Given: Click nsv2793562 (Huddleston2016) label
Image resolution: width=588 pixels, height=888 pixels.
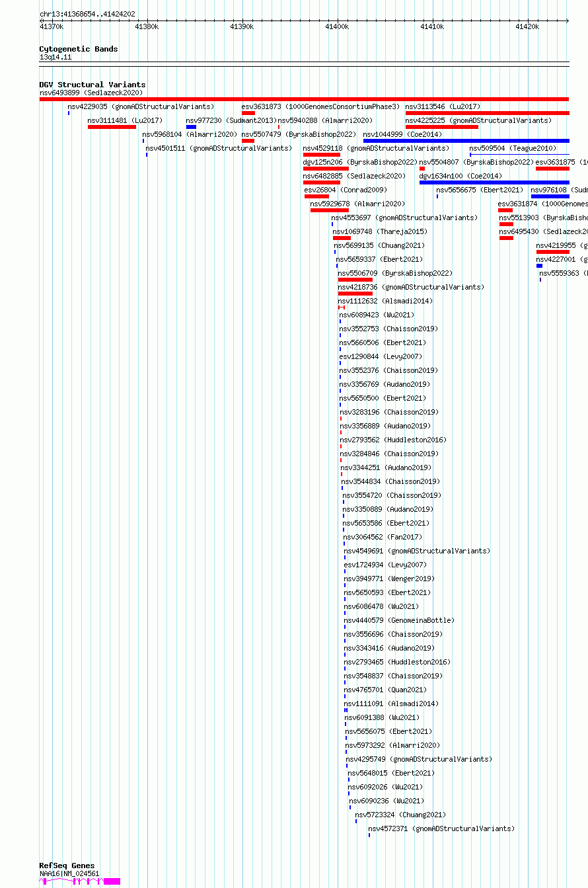Looking at the screenshot, I should pyautogui.click(x=393, y=440).
